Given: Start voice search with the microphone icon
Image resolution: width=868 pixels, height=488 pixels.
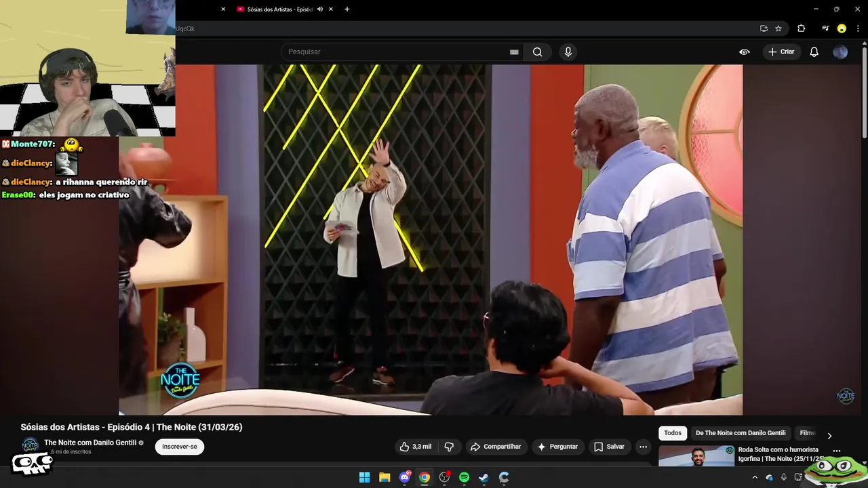Looking at the screenshot, I should (x=568, y=52).
